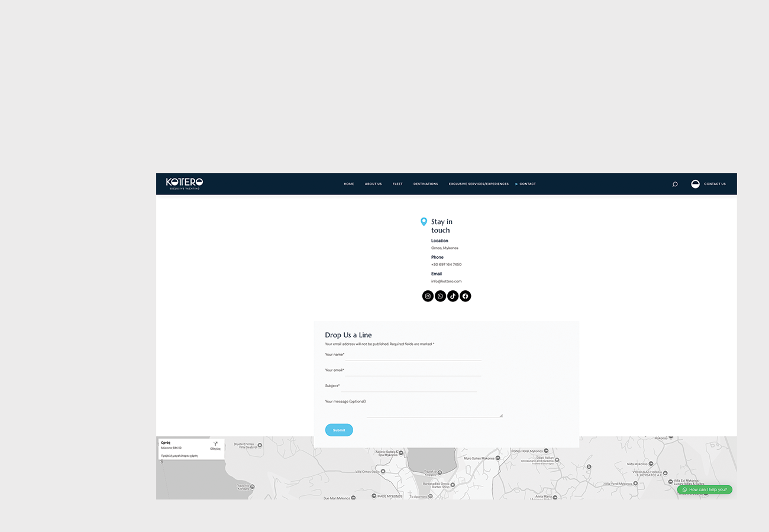
Task: Open the Destinations menu item
Action: 426,184
